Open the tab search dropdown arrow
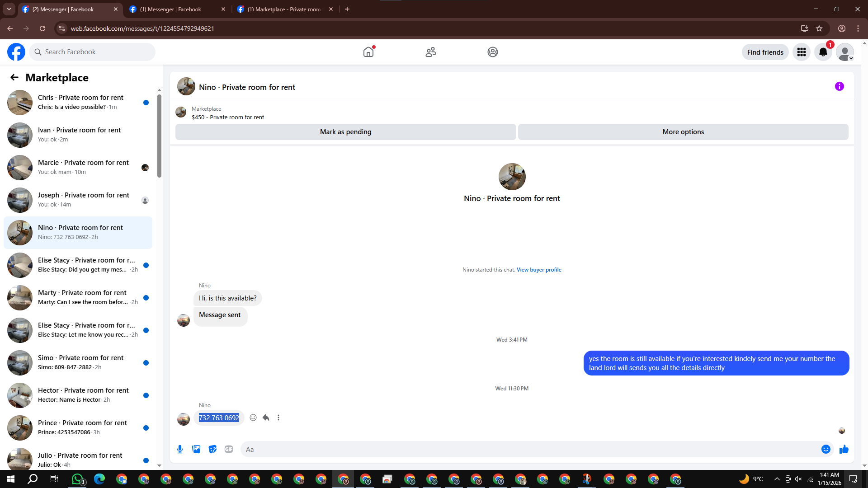The width and height of the screenshot is (868, 488). pos(9,9)
